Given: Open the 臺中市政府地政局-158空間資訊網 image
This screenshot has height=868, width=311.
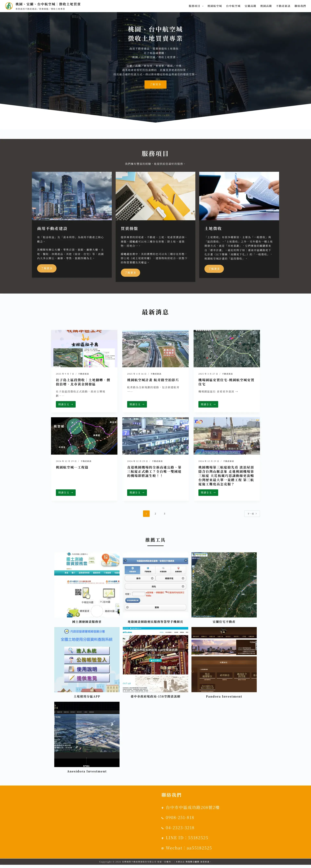Looking at the screenshot, I should coord(155,659).
